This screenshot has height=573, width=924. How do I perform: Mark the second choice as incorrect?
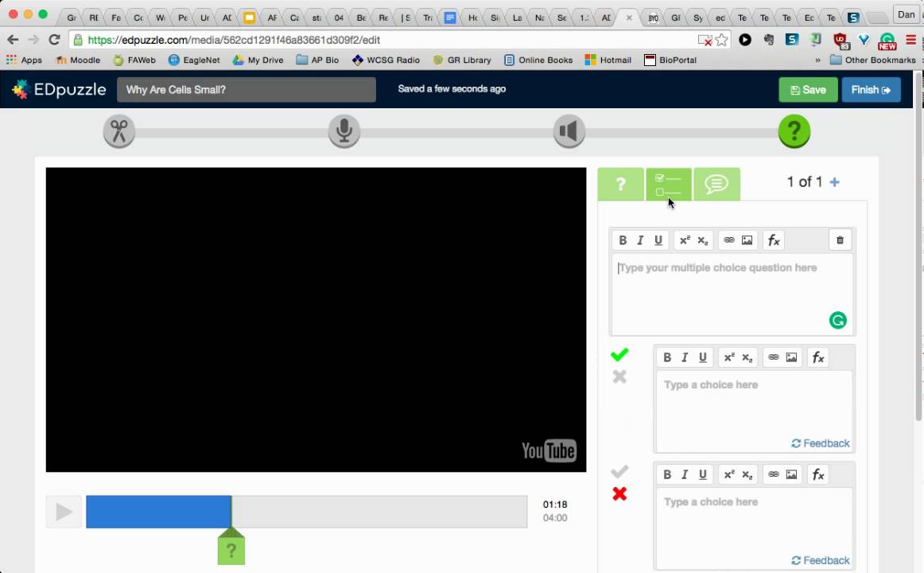pyautogui.click(x=619, y=493)
